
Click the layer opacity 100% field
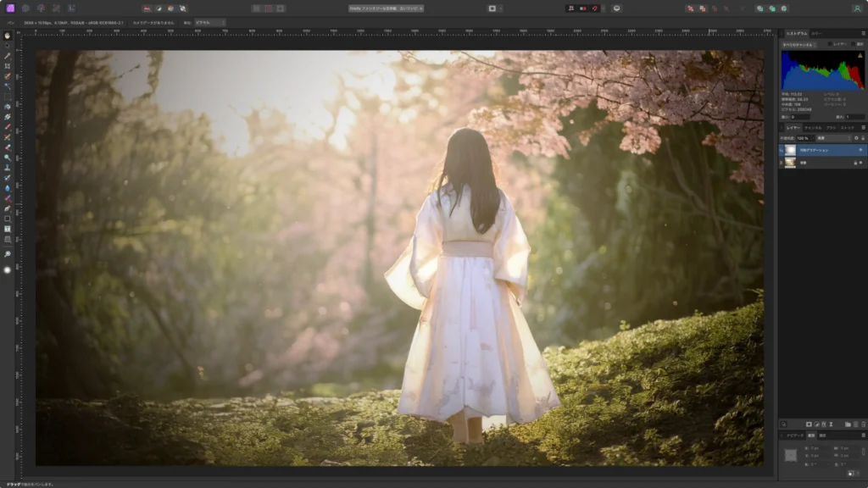coord(803,137)
